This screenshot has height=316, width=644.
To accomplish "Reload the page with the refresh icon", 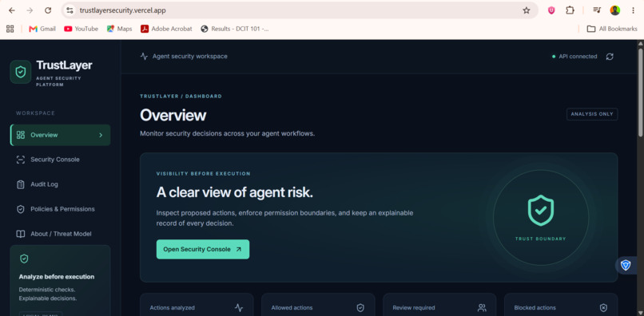I will click(48, 10).
